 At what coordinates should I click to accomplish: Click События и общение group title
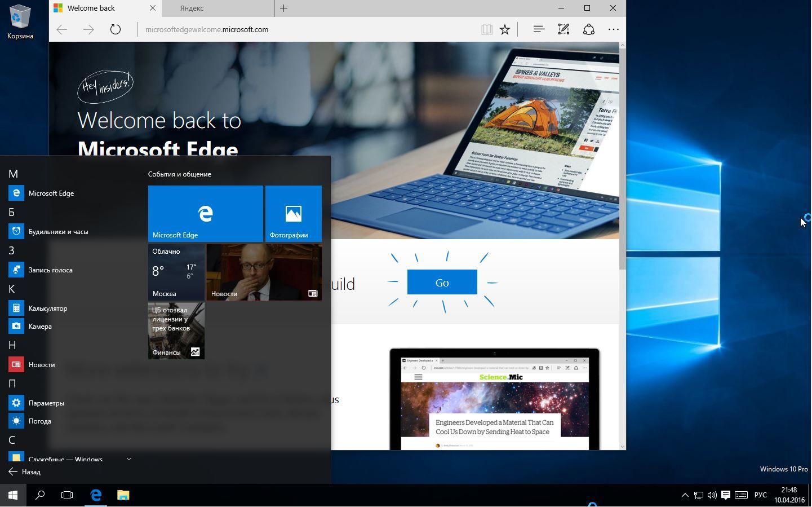[180, 174]
